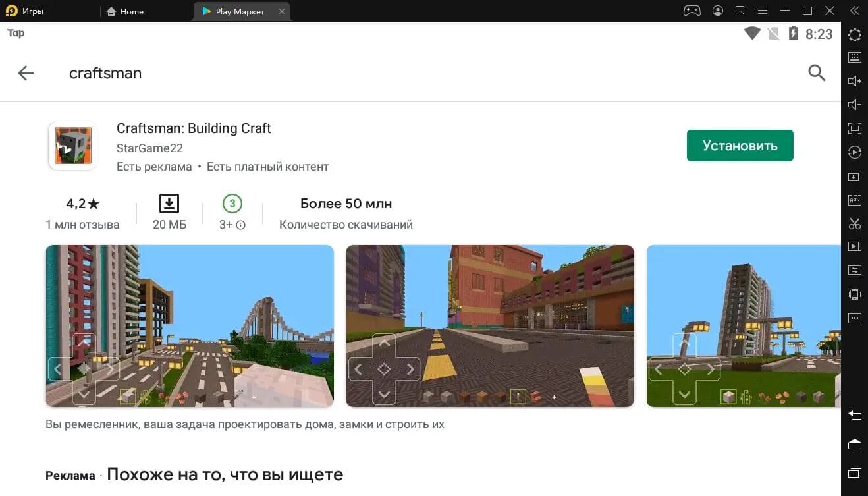The height and width of the screenshot is (496, 868).
Task: Tap Android back button in sidebar
Action: pos(854,415)
